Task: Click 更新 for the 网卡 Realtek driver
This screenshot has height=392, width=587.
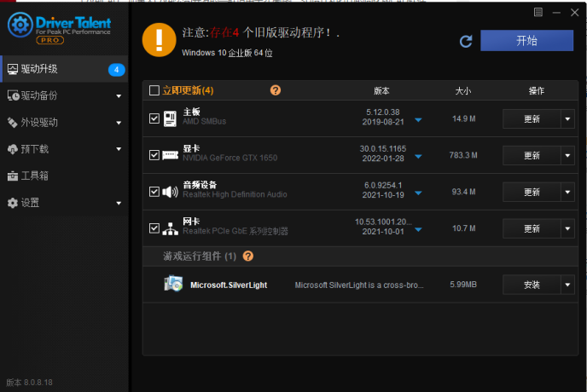Action: 532,228
